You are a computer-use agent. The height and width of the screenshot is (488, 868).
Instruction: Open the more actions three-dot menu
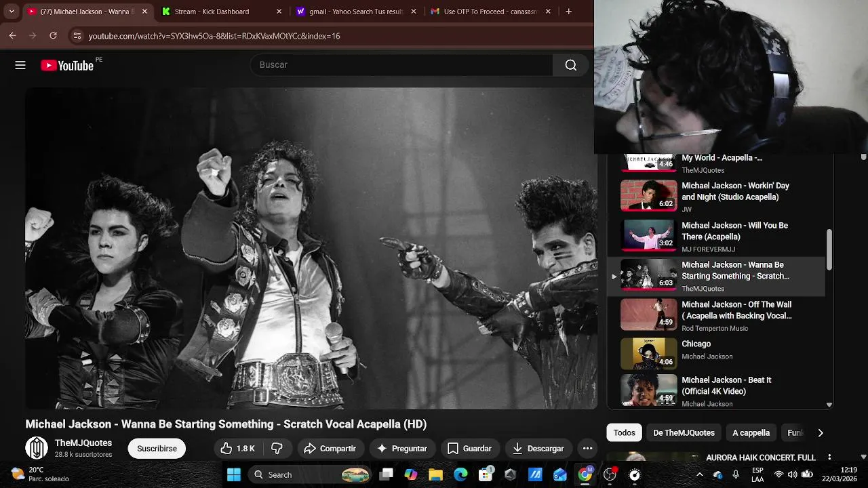(587, 449)
